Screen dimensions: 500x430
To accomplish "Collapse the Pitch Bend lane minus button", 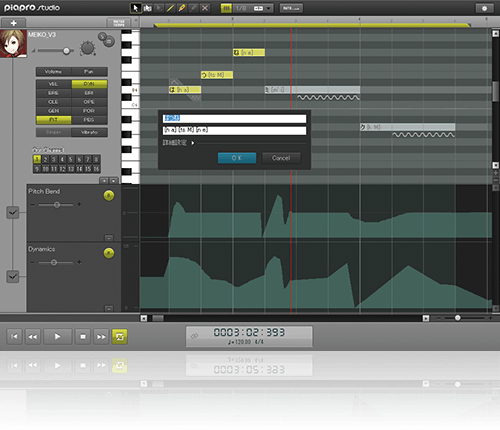I will coord(109,238).
